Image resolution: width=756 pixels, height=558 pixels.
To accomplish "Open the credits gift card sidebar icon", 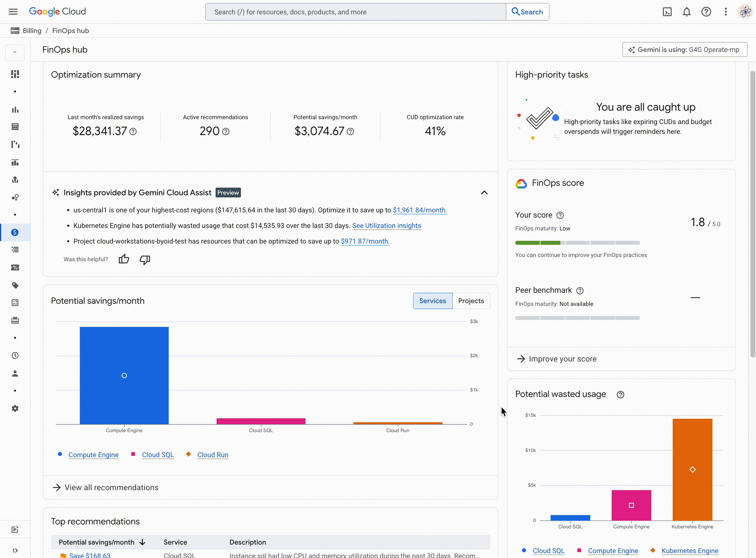I will click(15, 320).
